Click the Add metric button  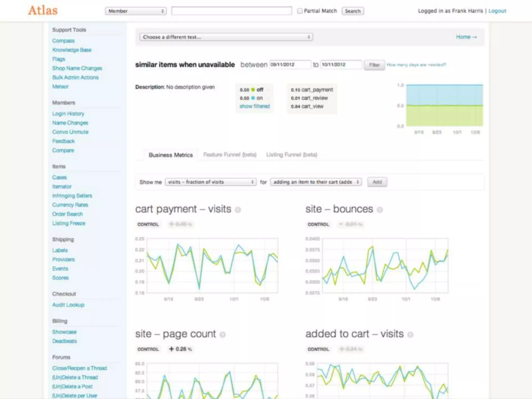coord(377,182)
